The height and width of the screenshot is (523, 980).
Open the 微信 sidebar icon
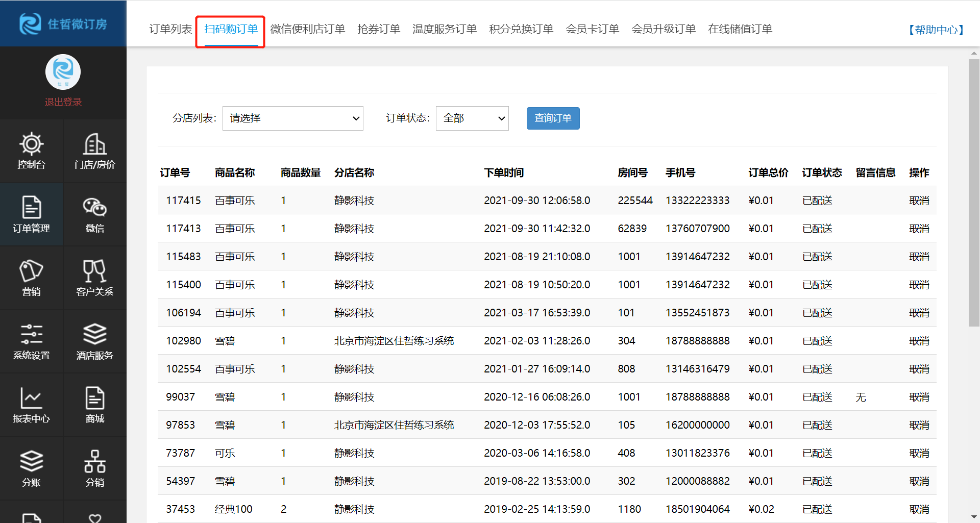coord(95,214)
